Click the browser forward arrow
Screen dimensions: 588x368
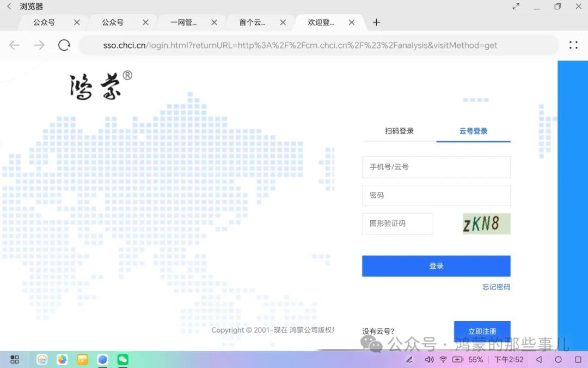click(39, 45)
